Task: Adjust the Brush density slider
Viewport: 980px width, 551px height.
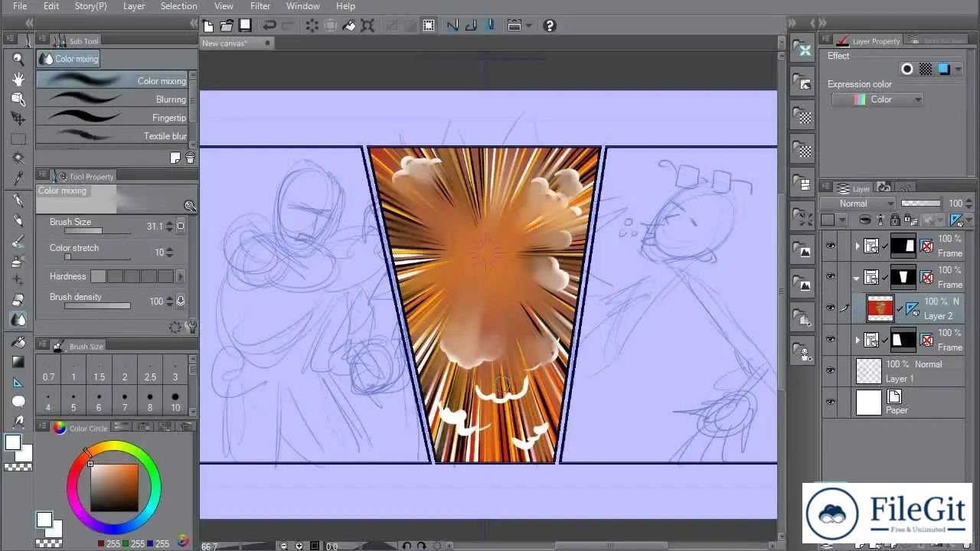Action: coord(97,305)
